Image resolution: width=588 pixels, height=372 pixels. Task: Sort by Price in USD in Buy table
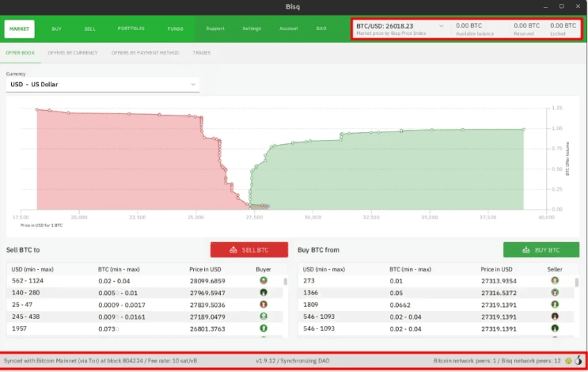(x=496, y=269)
